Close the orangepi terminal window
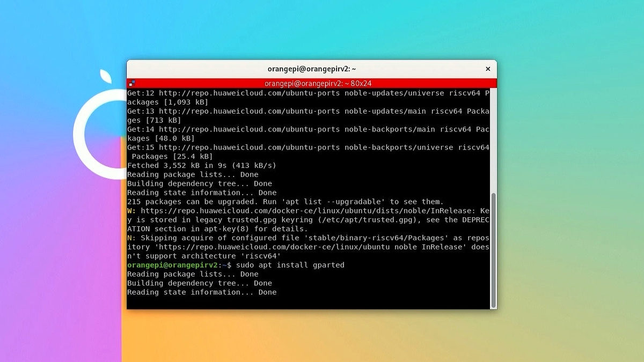 pos(487,69)
